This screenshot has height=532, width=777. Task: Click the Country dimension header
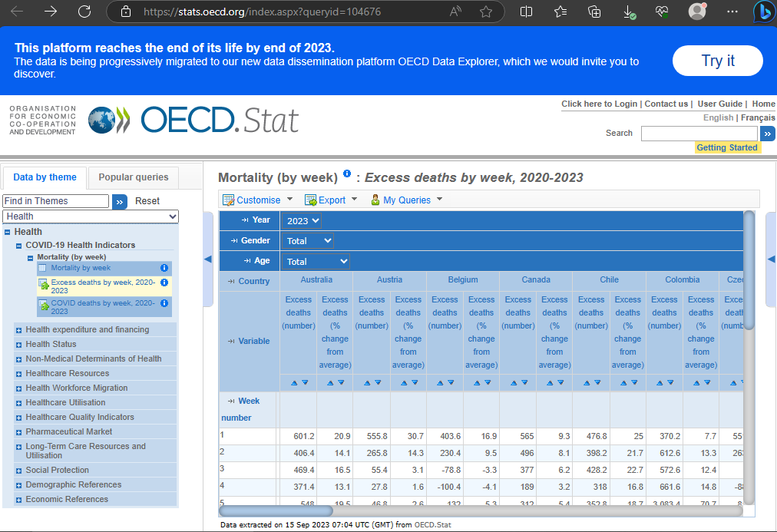coord(253,282)
